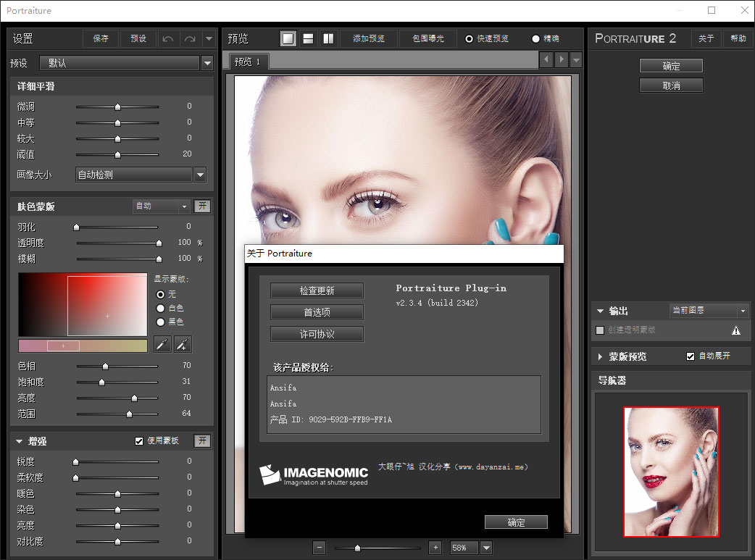Open the 图像大小 自动检测 dropdown

200,175
